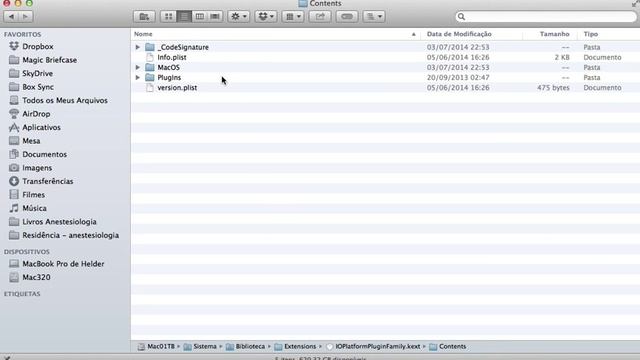Select MacBook Pro de Helder device
Viewport: 640px width, 360px height.
(x=63, y=264)
